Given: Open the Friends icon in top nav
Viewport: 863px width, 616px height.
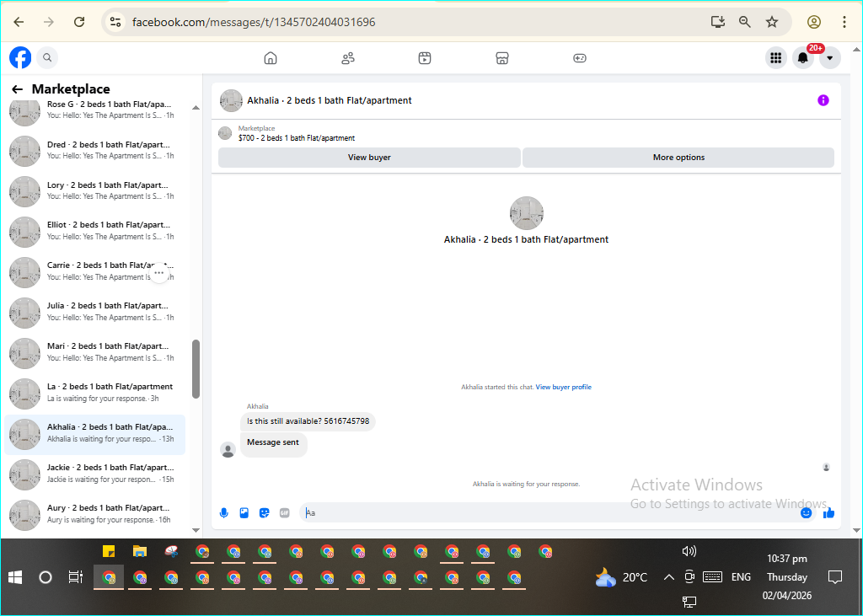Looking at the screenshot, I should [x=348, y=58].
